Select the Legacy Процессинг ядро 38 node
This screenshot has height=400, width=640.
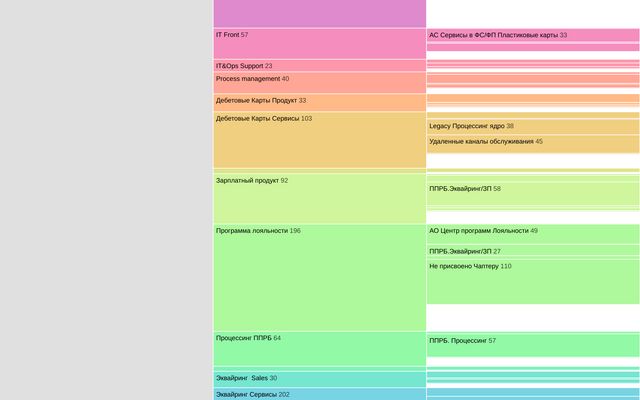[x=532, y=126]
